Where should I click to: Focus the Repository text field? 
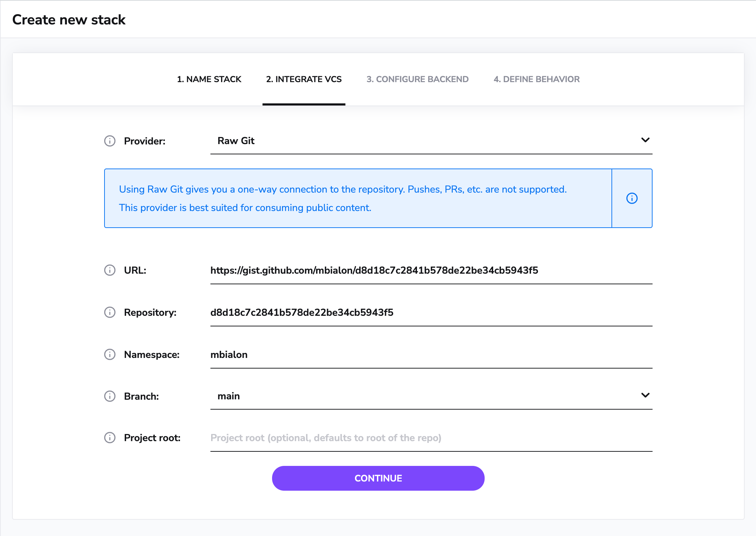(x=431, y=313)
